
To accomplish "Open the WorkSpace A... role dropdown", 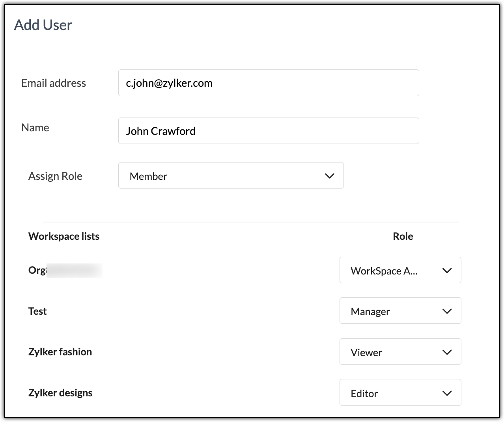I will click(x=400, y=270).
